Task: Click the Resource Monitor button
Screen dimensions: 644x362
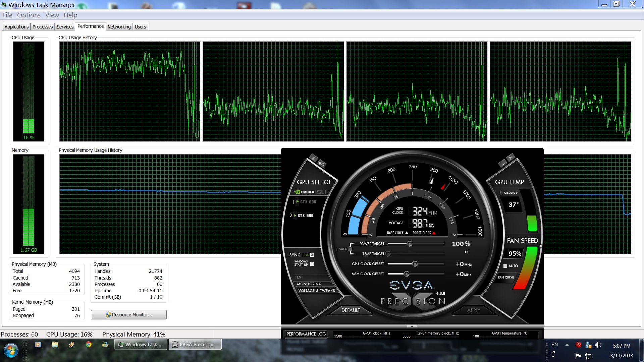Action: coord(129,315)
